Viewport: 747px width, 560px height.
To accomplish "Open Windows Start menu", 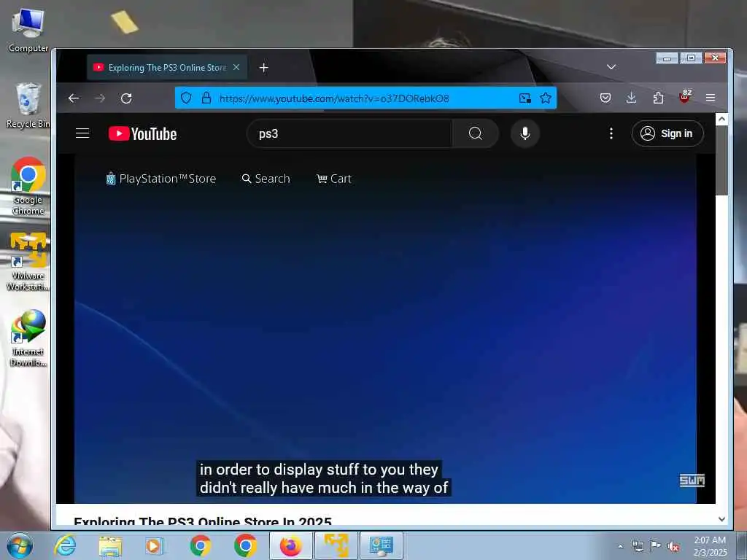I will pyautogui.click(x=20, y=545).
